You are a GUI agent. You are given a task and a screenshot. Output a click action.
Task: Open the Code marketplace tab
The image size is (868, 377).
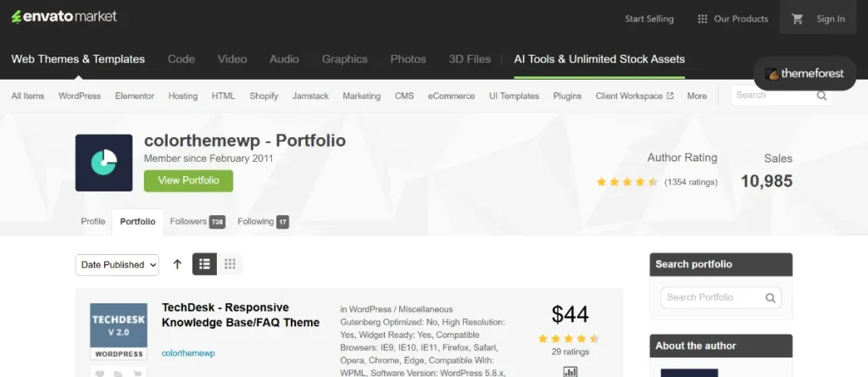click(181, 58)
